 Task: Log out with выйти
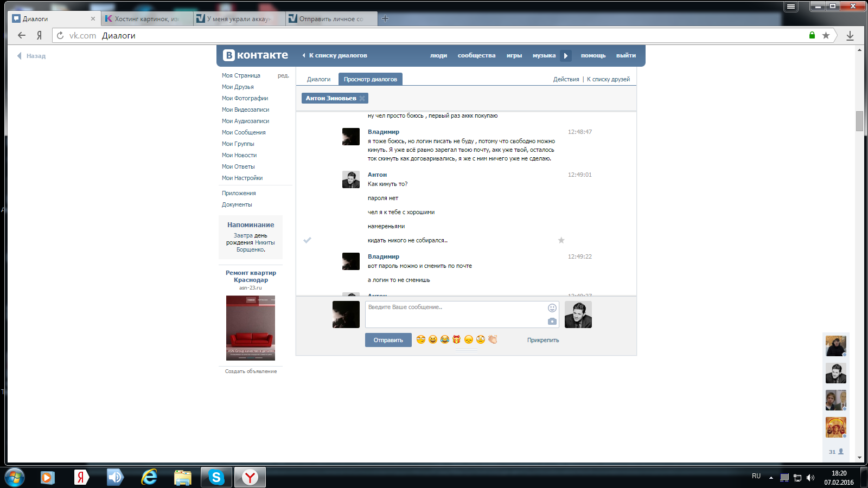[x=626, y=55]
